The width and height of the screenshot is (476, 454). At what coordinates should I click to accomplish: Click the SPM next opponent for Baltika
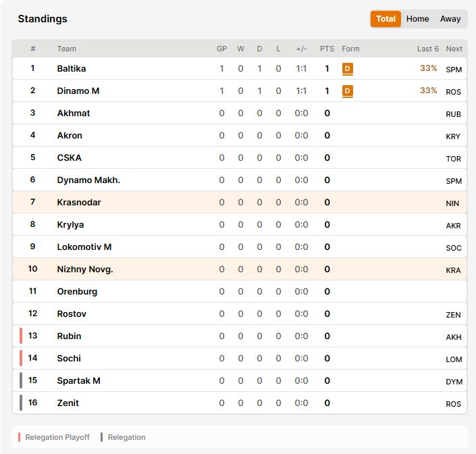pyautogui.click(x=454, y=70)
